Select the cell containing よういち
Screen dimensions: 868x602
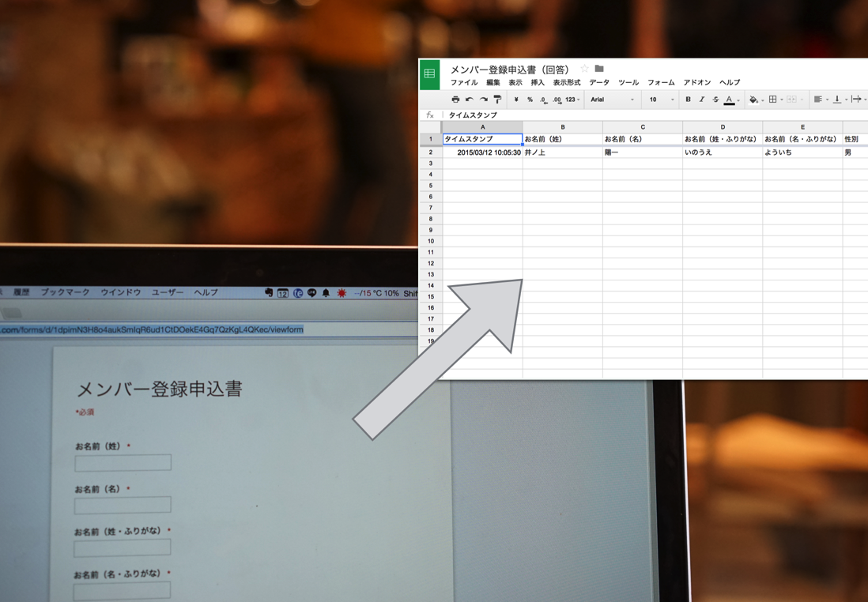pos(802,152)
